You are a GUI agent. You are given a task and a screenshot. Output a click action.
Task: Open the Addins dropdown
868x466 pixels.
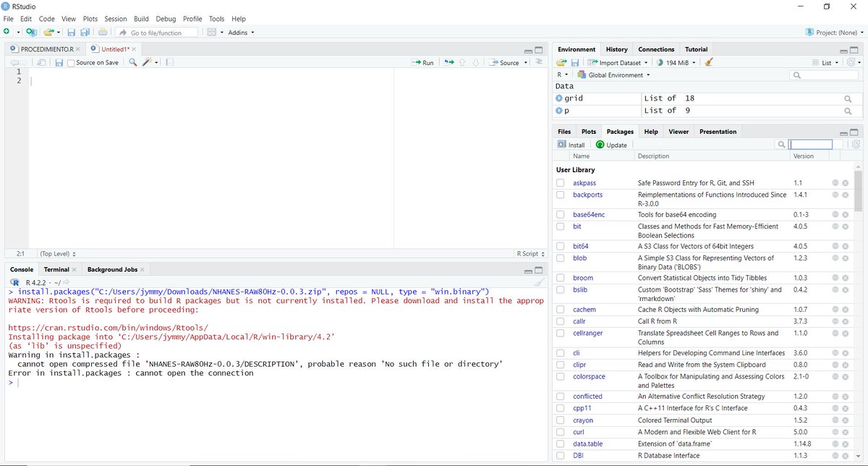pos(241,32)
